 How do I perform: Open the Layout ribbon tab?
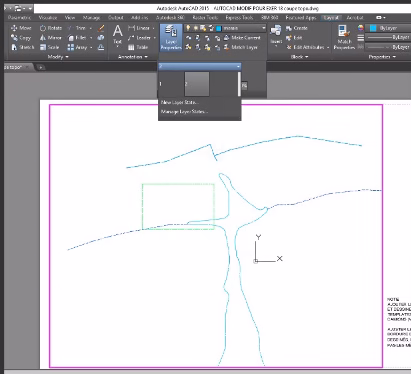[x=331, y=17]
